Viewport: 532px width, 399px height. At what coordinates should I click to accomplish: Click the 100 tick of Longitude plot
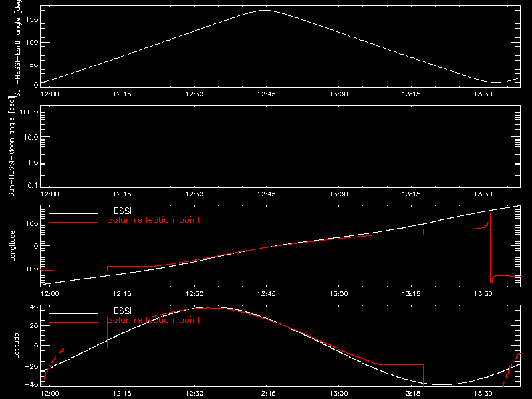tap(32, 223)
